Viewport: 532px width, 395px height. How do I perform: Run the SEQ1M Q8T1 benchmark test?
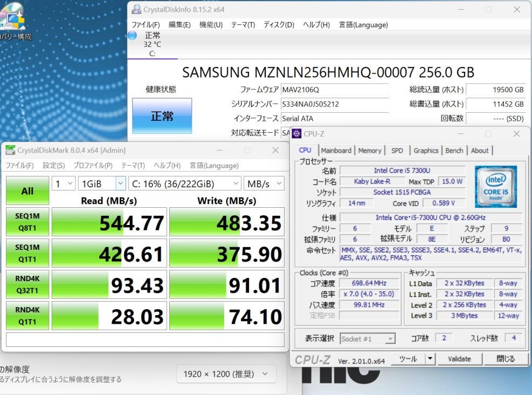point(27,222)
